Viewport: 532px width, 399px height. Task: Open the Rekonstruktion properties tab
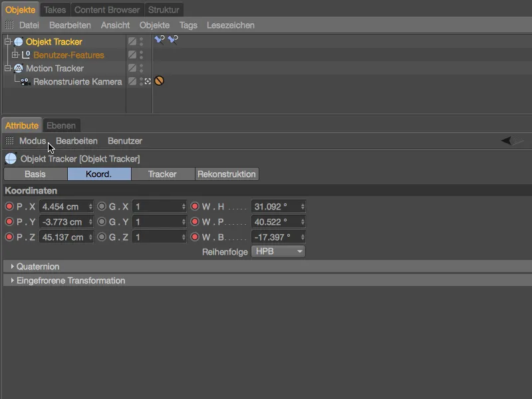point(227,174)
